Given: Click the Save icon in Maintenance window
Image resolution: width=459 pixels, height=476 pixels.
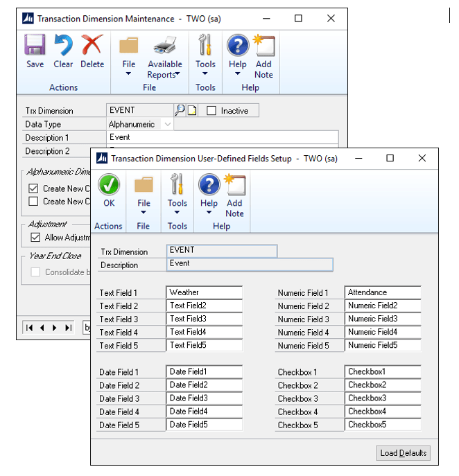Looking at the screenshot, I should tap(35, 46).
